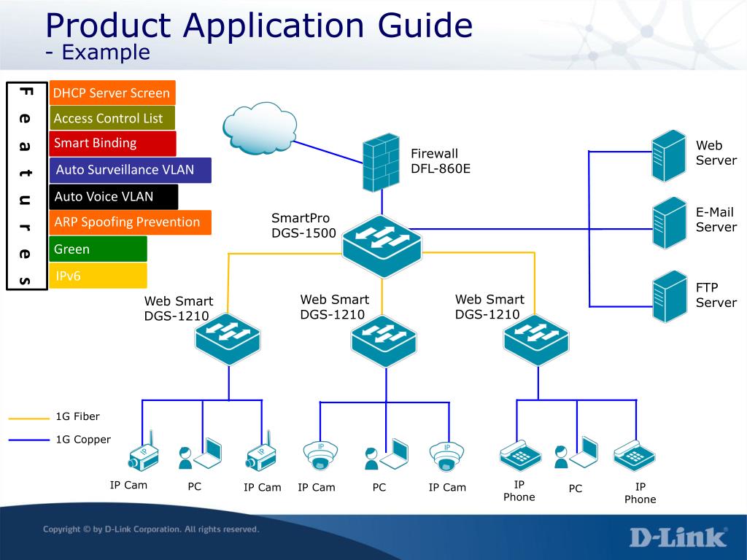This screenshot has height=560, width=747.
Task: Click the "FTP Server" label
Action: coord(716,295)
